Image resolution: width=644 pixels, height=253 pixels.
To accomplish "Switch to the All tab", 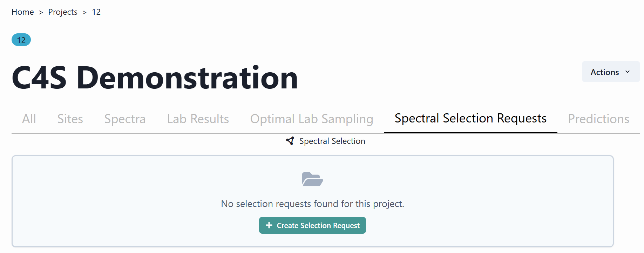I will click(x=29, y=119).
